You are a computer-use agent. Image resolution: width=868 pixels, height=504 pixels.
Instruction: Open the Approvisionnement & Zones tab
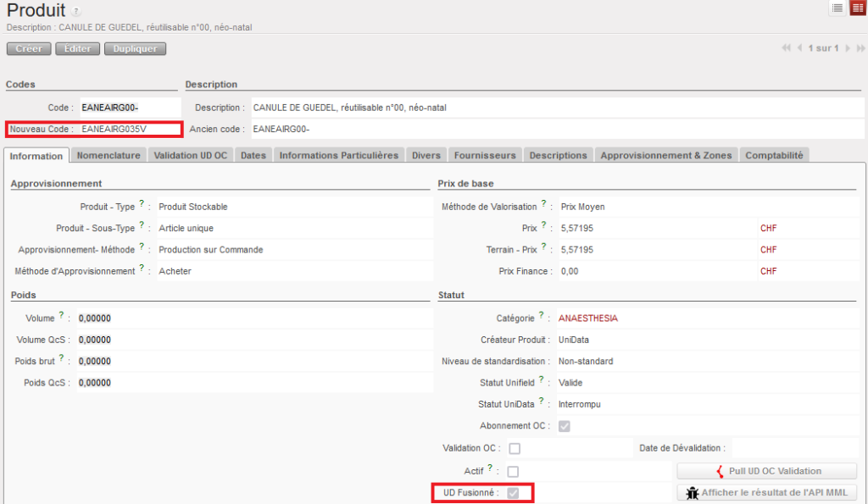665,155
